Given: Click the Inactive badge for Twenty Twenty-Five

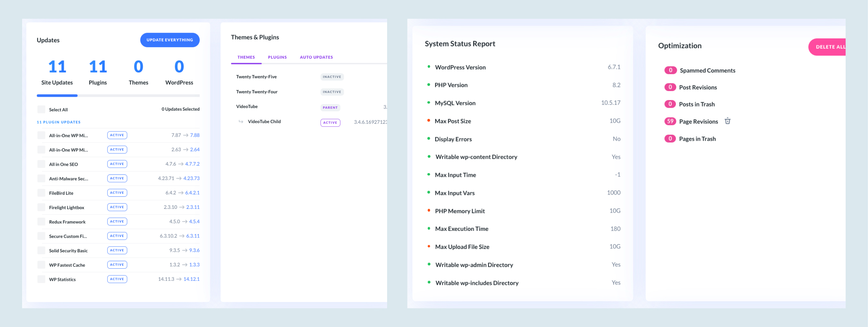Looking at the screenshot, I should coord(332,77).
